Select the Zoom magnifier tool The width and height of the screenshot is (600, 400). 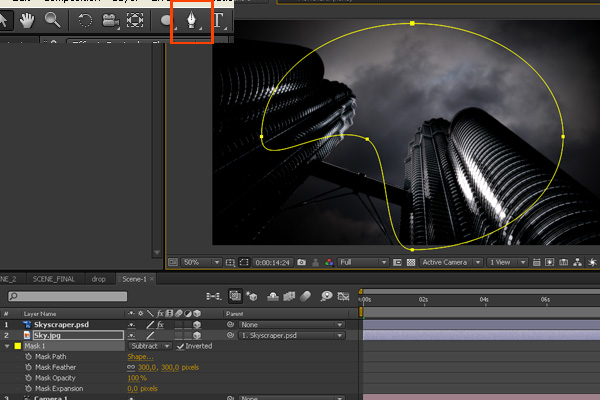coord(52,20)
